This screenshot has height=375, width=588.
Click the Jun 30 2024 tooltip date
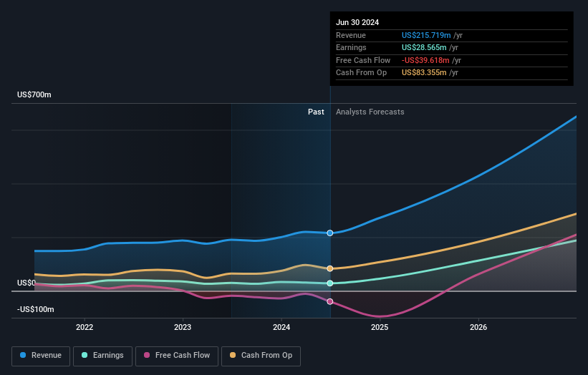[x=357, y=22]
